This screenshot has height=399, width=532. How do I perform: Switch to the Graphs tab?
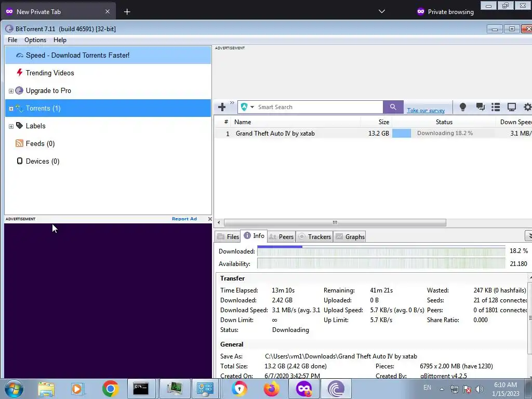tap(350, 236)
